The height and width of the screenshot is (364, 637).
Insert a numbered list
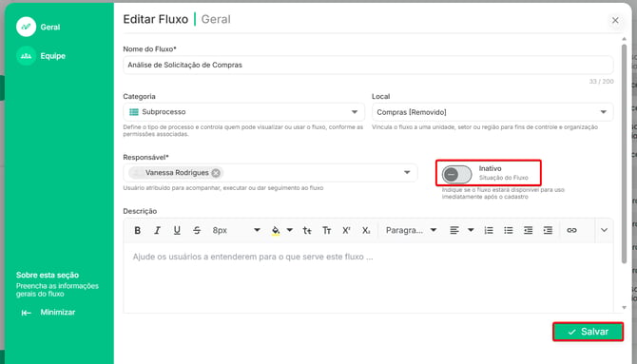pyautogui.click(x=489, y=230)
